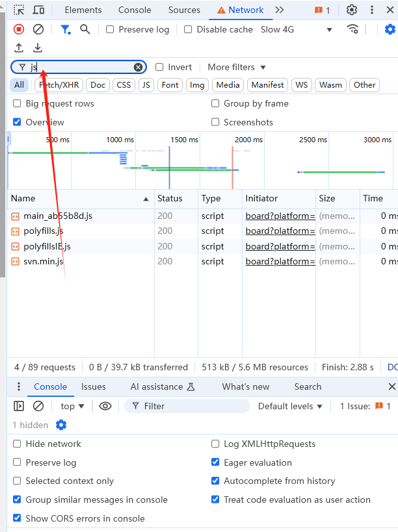Open the drawer three-dot menu

[x=19, y=386]
